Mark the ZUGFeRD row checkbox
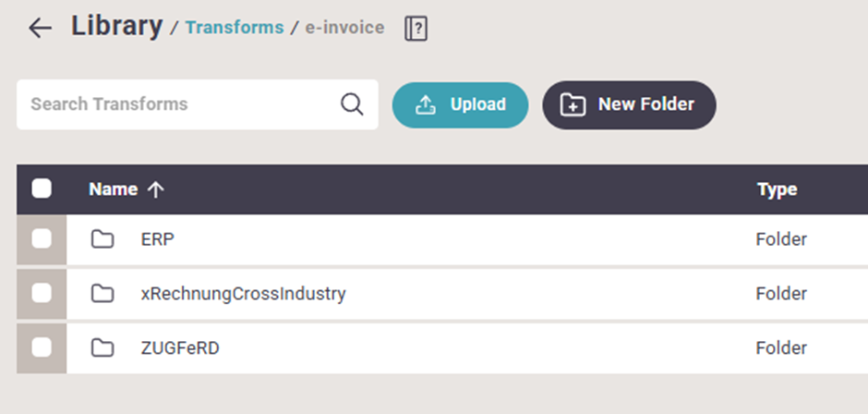Screen dimensions: 868x414 coord(42,348)
